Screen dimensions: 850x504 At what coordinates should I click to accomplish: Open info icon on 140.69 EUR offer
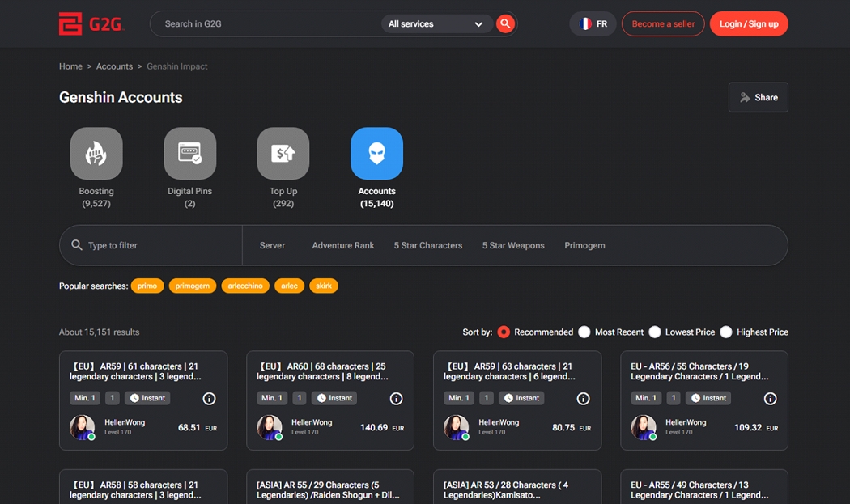click(x=397, y=399)
